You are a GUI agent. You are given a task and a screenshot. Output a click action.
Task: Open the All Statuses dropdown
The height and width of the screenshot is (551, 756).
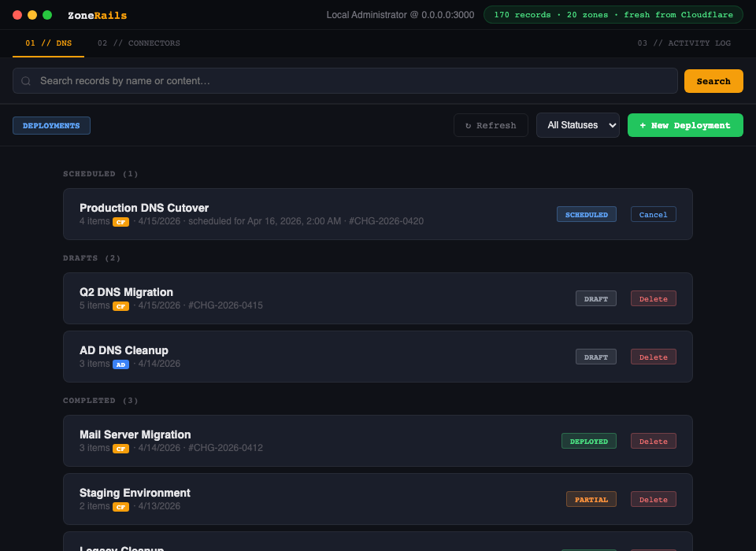[x=577, y=125]
